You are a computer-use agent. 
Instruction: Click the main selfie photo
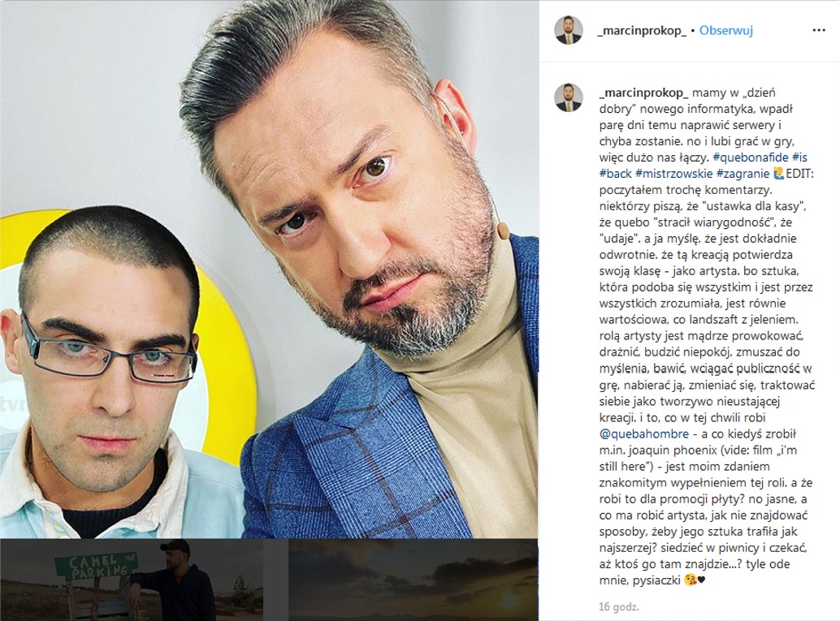[x=269, y=269]
